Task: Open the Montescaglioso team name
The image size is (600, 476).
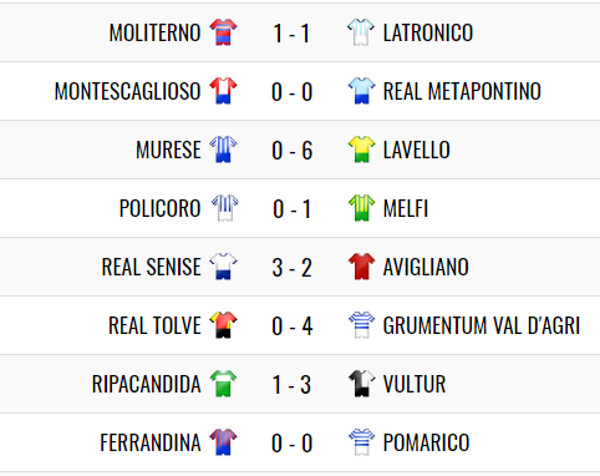Action: (x=127, y=91)
